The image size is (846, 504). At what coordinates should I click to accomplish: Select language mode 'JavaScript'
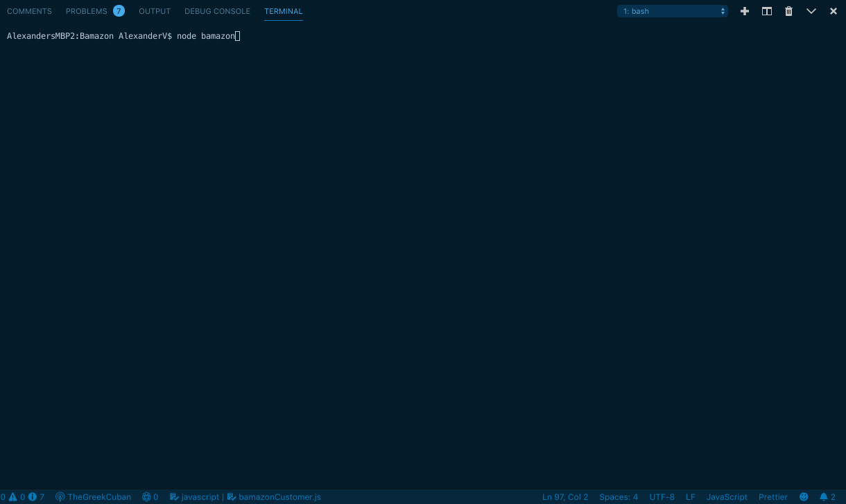click(727, 497)
